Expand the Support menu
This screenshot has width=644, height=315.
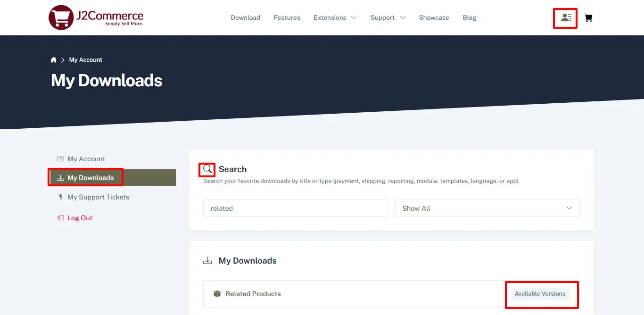[x=388, y=17]
